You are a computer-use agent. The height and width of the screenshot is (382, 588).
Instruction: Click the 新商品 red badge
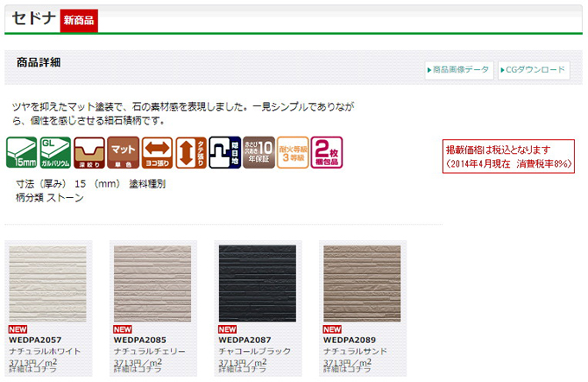79,21
